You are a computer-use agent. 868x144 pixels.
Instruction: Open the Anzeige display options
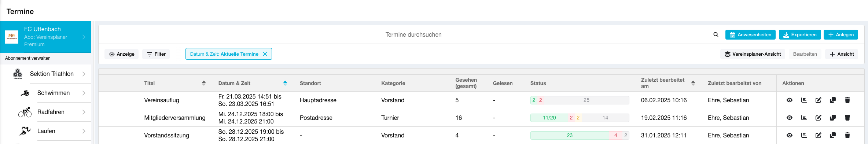(x=122, y=54)
